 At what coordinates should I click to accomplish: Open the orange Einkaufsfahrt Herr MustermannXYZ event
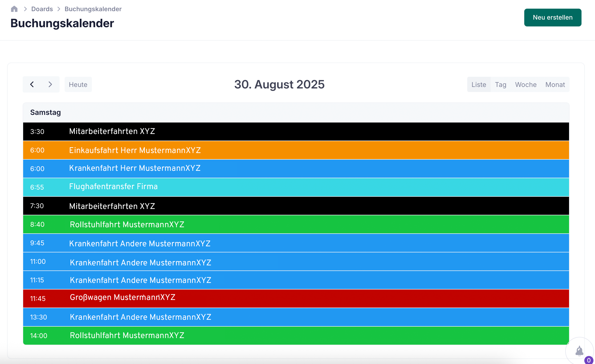135,150
